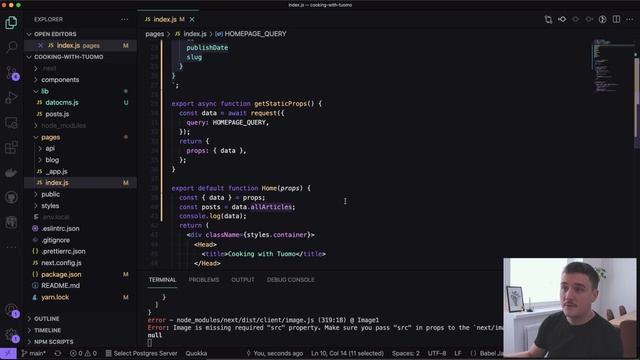The image size is (640, 360).
Task: Open the Explorer view in activity bar
Action: tap(11, 23)
